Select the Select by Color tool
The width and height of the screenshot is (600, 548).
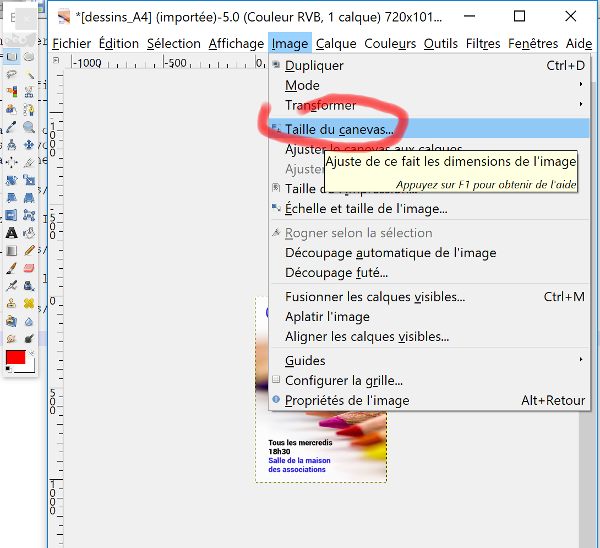pos(11,92)
